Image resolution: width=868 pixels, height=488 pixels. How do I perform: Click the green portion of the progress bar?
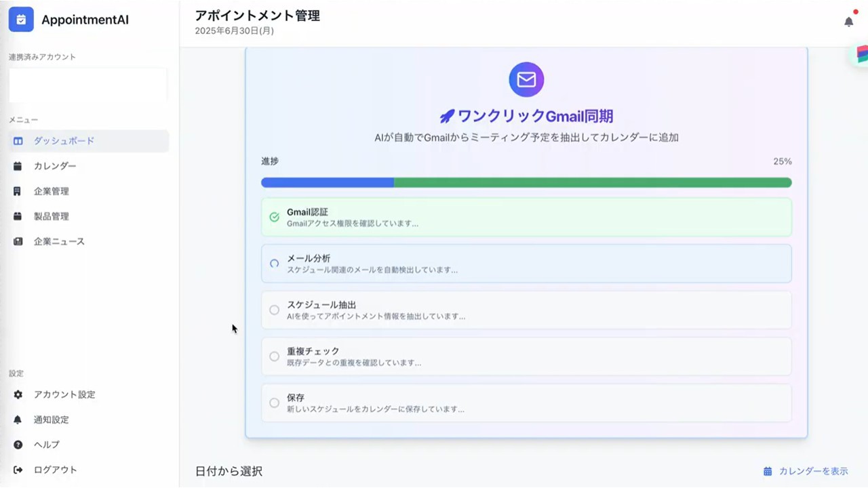[x=593, y=182]
